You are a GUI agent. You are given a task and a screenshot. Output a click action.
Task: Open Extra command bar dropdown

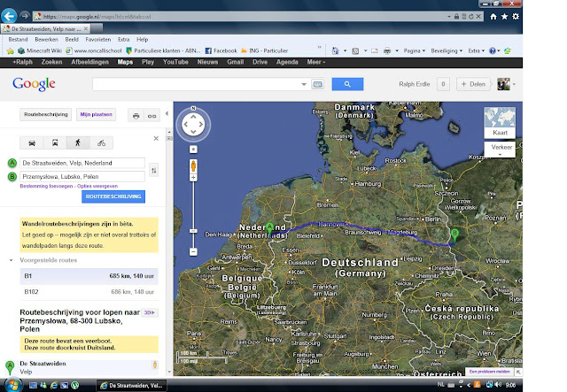(476, 51)
